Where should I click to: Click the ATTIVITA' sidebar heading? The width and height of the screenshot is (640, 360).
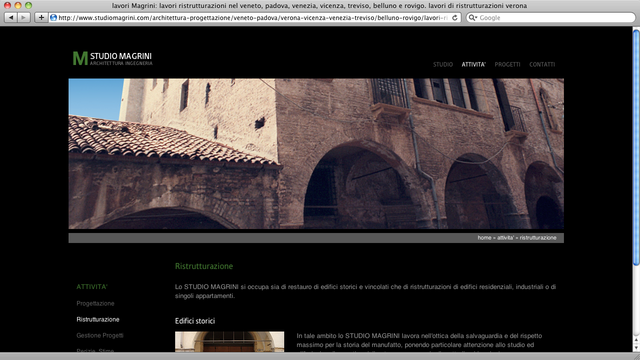click(92, 287)
